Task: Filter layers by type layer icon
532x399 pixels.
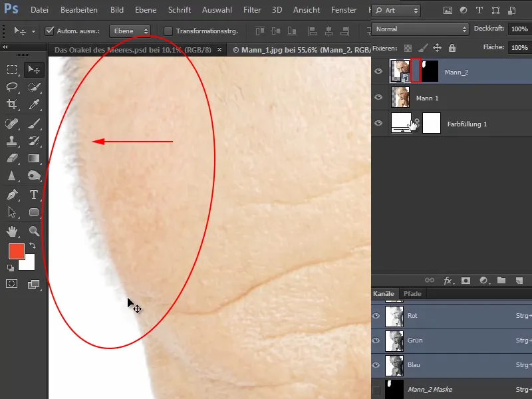Action: coord(479,10)
